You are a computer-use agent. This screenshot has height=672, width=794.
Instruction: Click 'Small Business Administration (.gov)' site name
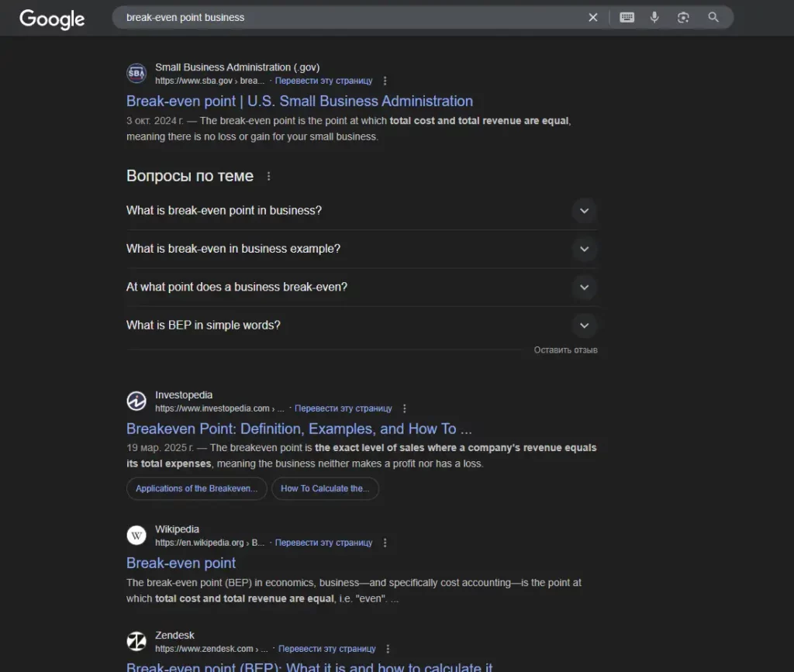point(237,67)
